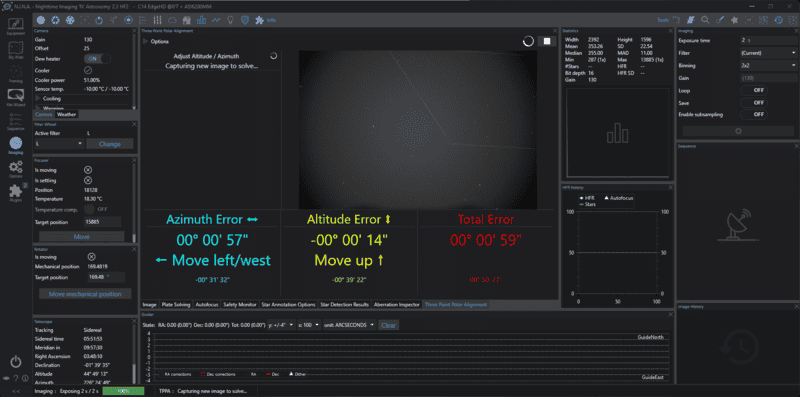Stop polar alignment with the square button
Viewport: 800px width, 397px height.
click(x=547, y=41)
